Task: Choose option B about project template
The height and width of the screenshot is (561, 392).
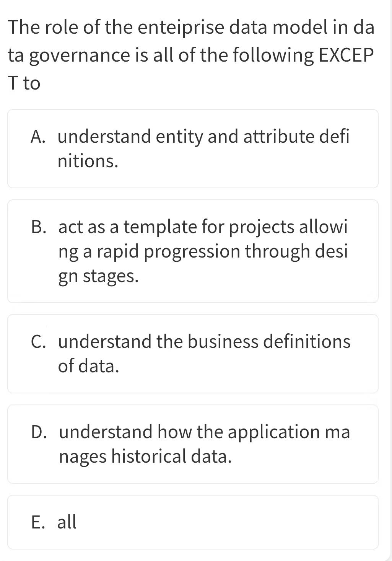Action: [x=193, y=251]
